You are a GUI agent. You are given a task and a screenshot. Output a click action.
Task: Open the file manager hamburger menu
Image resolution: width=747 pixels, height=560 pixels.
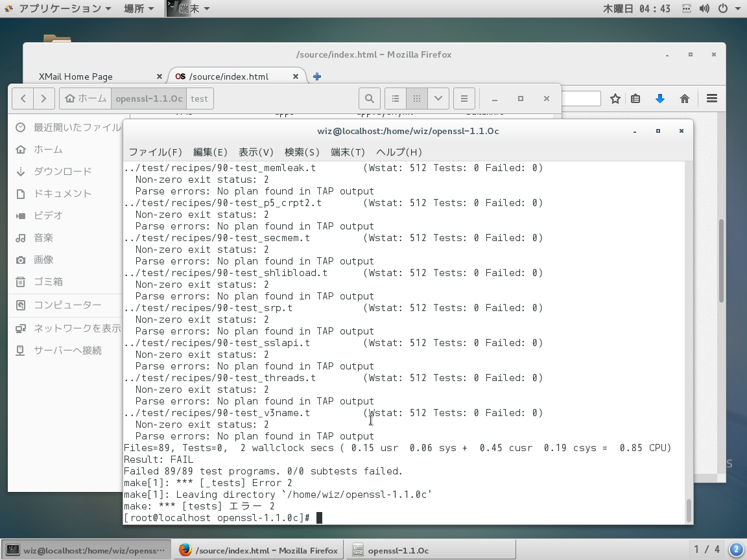(x=464, y=99)
